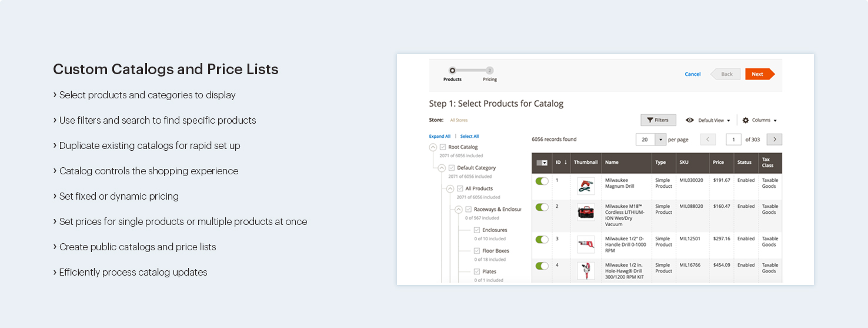Go to the Pricing step
Viewport: 868px width, 328px height.
[490, 71]
